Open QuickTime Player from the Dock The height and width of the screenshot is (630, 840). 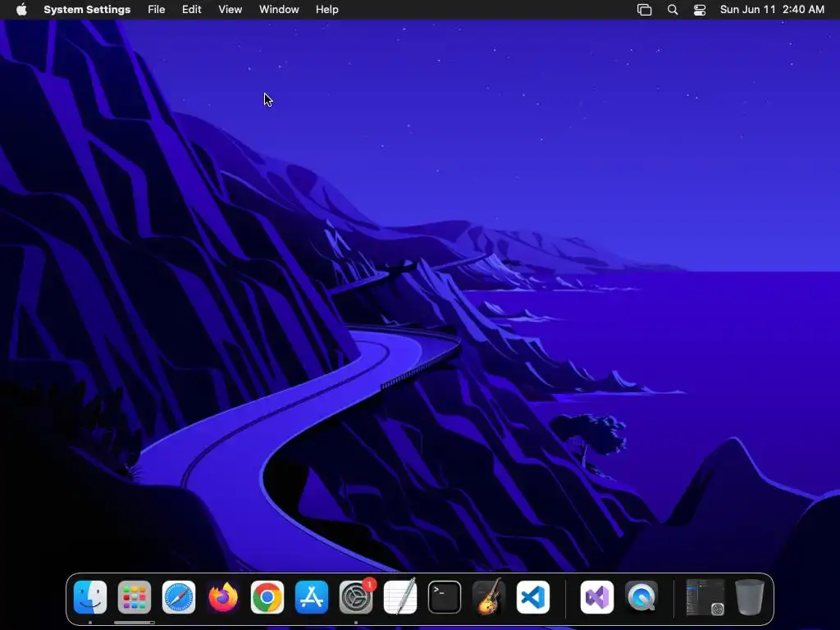click(x=641, y=597)
